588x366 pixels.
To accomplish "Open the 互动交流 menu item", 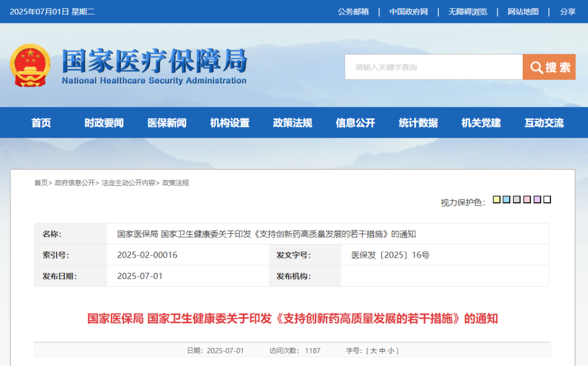I will tap(544, 123).
